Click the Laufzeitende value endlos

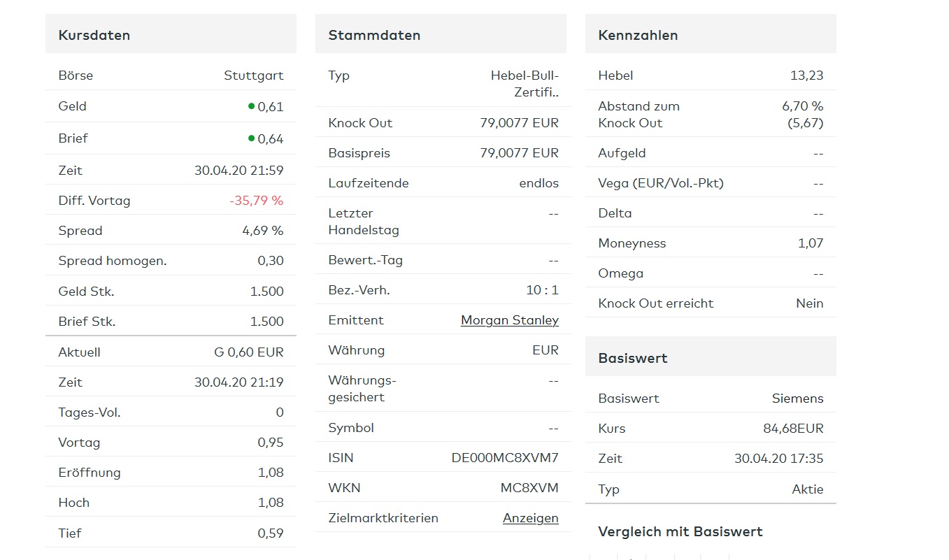[538, 183]
